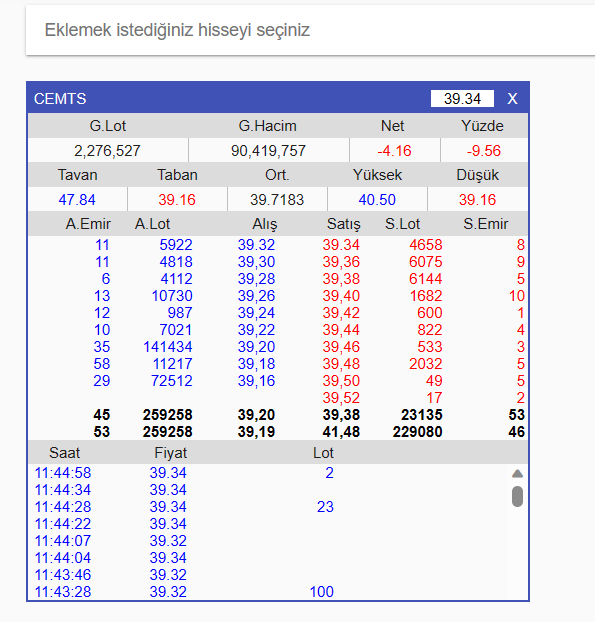Click the A.Lot column header

[152, 224]
